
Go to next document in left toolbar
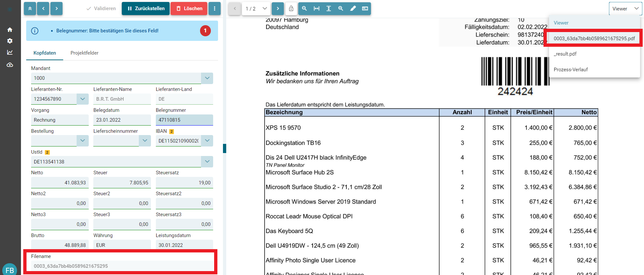pyautogui.click(x=57, y=9)
